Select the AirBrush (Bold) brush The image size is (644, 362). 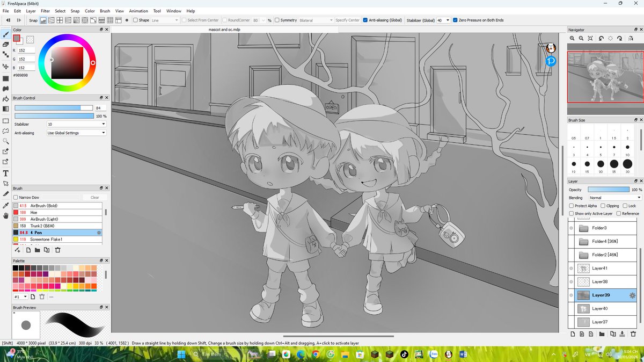click(x=57, y=206)
